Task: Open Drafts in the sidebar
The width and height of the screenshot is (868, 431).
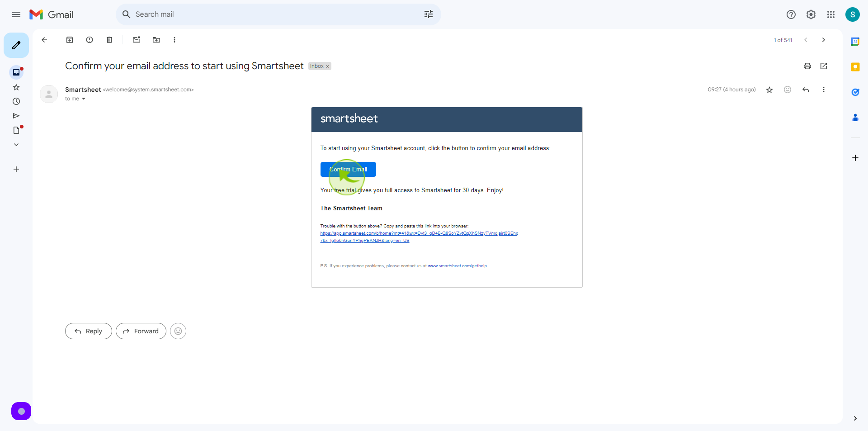Action: coord(16,130)
